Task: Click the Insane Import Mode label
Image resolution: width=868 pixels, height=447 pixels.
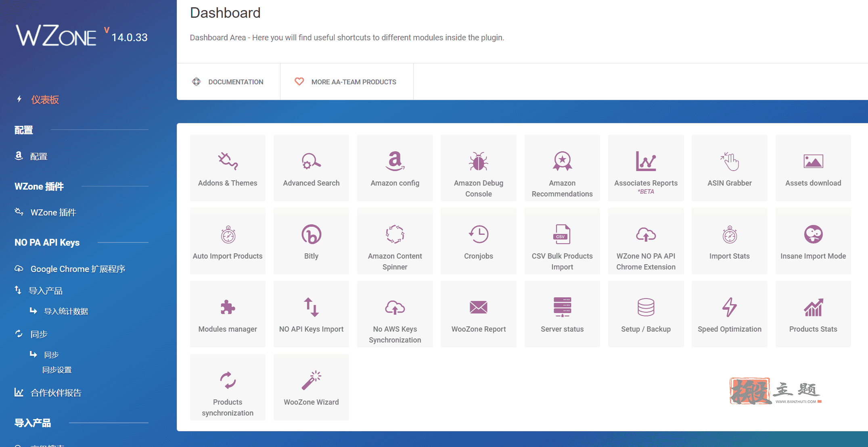Action: tap(813, 256)
